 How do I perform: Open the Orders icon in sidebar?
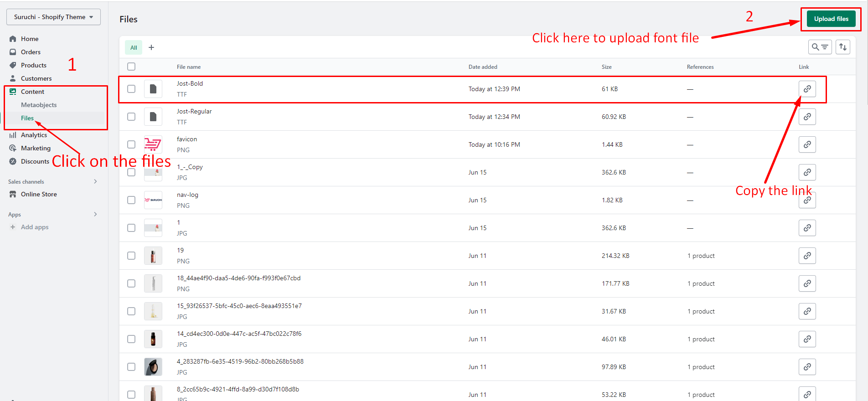pos(13,52)
